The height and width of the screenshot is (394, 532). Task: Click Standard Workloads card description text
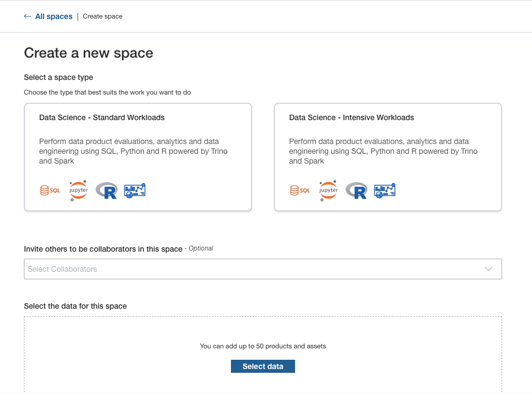[133, 151]
